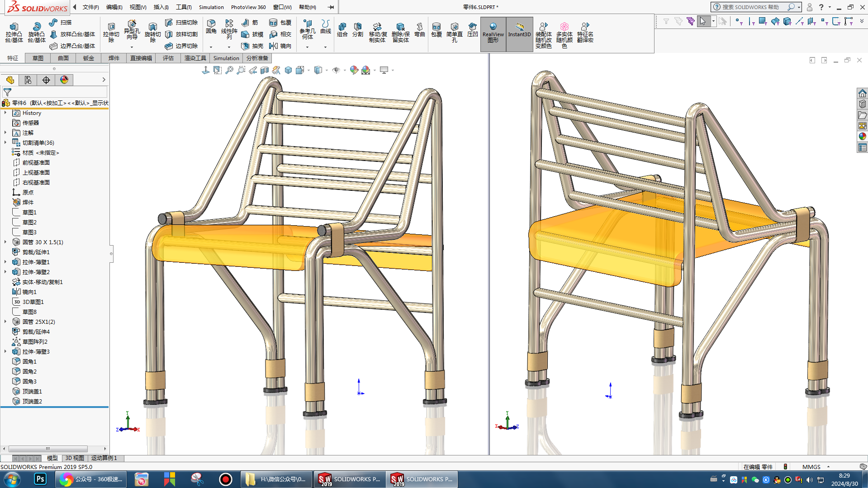Select the 抽壳 shell tool
This screenshot has width=868, height=488.
point(252,46)
